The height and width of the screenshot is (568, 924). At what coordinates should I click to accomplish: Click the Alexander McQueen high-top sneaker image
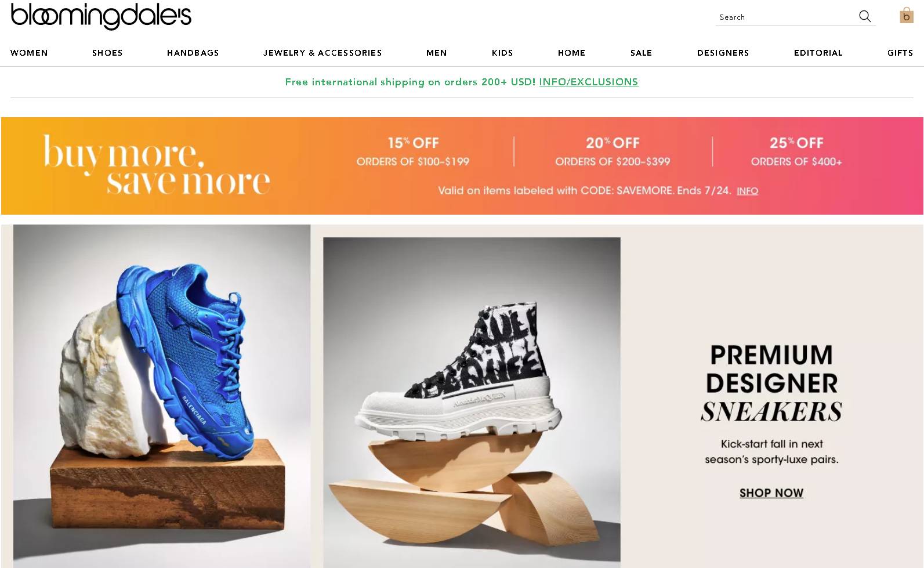click(472, 402)
